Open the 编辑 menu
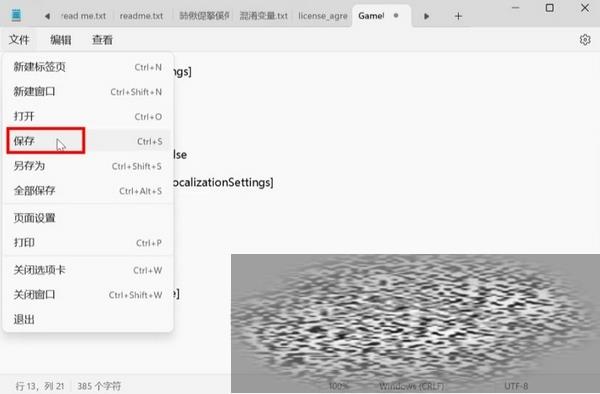The width and height of the screenshot is (600, 394). point(60,40)
